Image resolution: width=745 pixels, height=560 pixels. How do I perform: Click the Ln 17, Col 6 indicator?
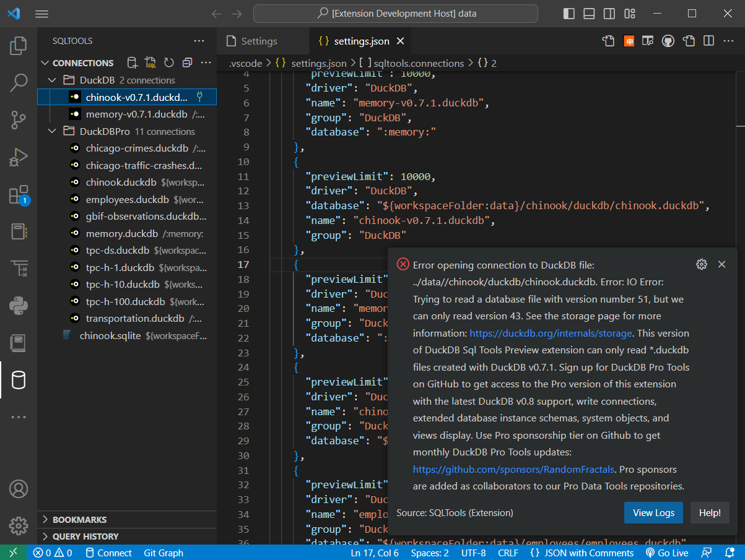(x=375, y=553)
